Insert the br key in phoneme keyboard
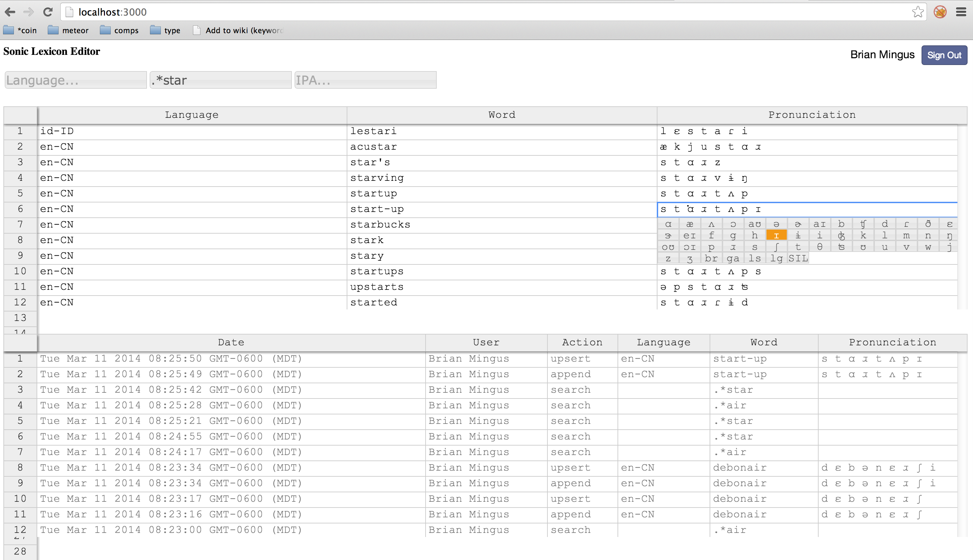This screenshot has width=973, height=560. [712, 258]
